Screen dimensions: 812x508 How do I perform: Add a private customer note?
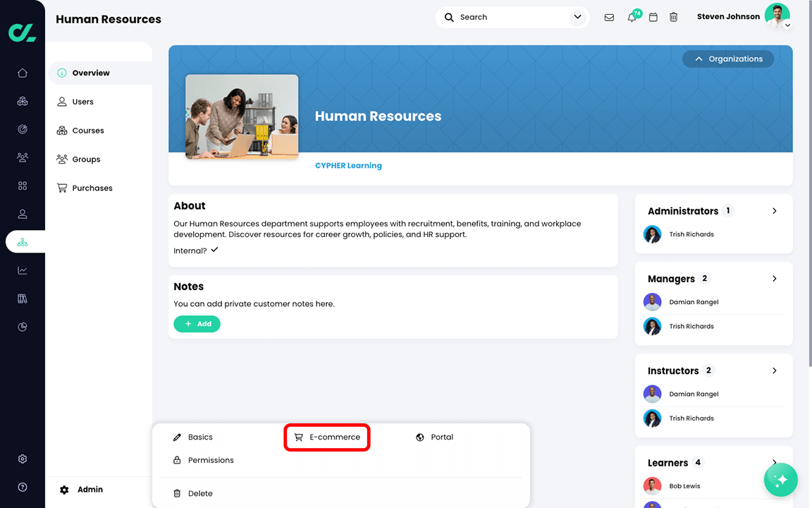point(197,324)
